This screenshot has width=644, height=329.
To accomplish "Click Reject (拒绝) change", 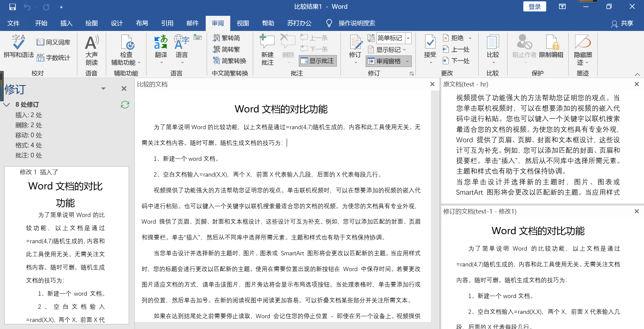I will 453,38.
